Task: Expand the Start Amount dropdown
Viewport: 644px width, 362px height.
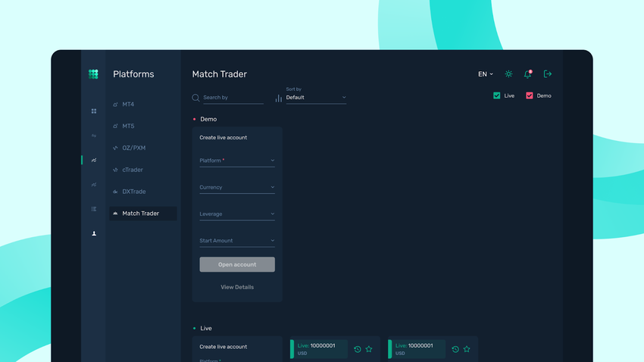Action: coord(237,241)
